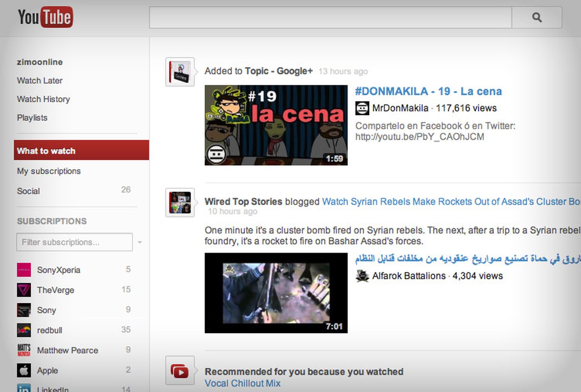Open #DONMAKILA - 19 - La cena title
581x392 pixels.
pos(429,91)
